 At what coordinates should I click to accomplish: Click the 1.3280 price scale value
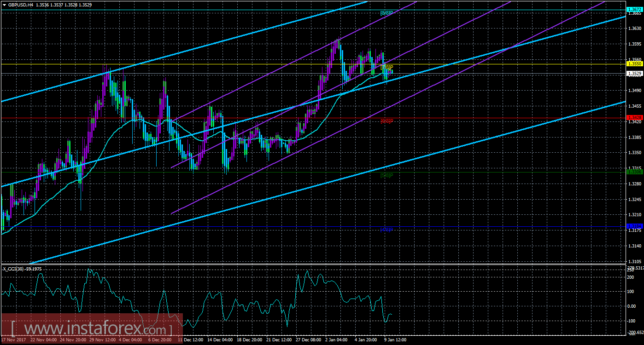(x=634, y=184)
